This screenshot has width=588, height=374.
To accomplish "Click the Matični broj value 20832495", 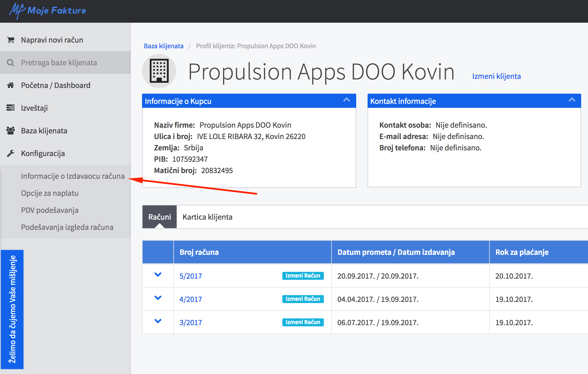I will click(217, 171).
